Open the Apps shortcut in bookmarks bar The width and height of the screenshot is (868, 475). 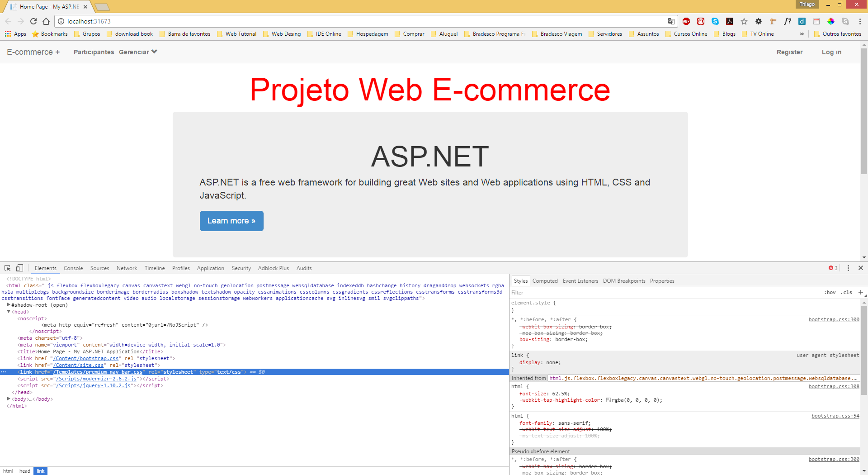15,34
